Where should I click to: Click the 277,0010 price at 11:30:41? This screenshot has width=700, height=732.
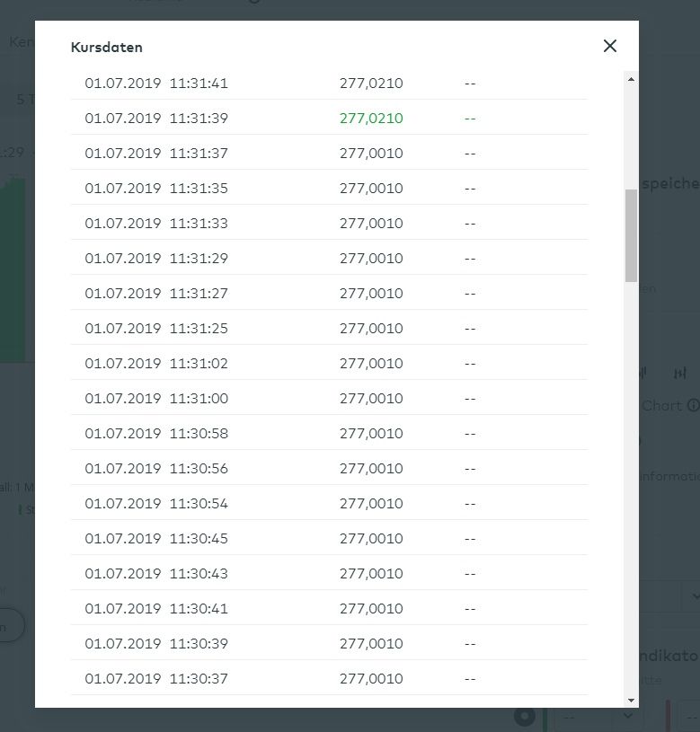tap(371, 609)
